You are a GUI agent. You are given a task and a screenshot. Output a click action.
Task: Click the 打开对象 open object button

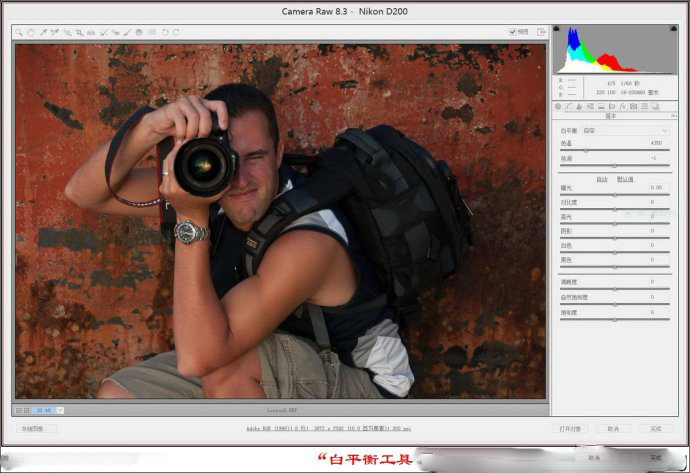[570, 429]
